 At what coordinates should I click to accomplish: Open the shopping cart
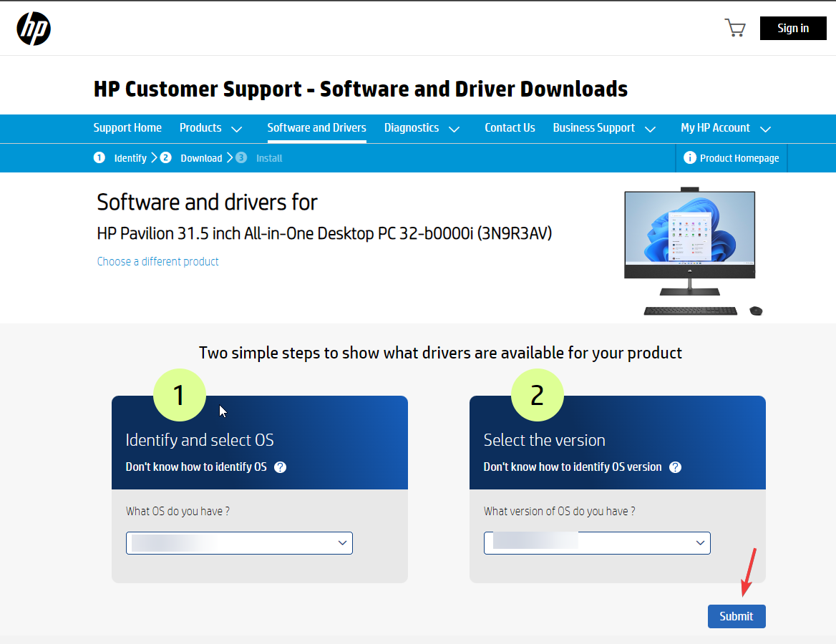734,28
